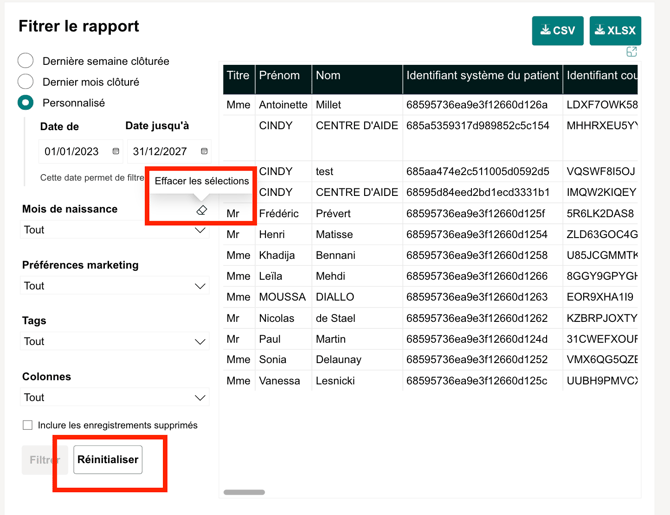Open the 'Date jusqu'à' calendar picker icon
This screenshot has height=515, width=670.
(204, 152)
